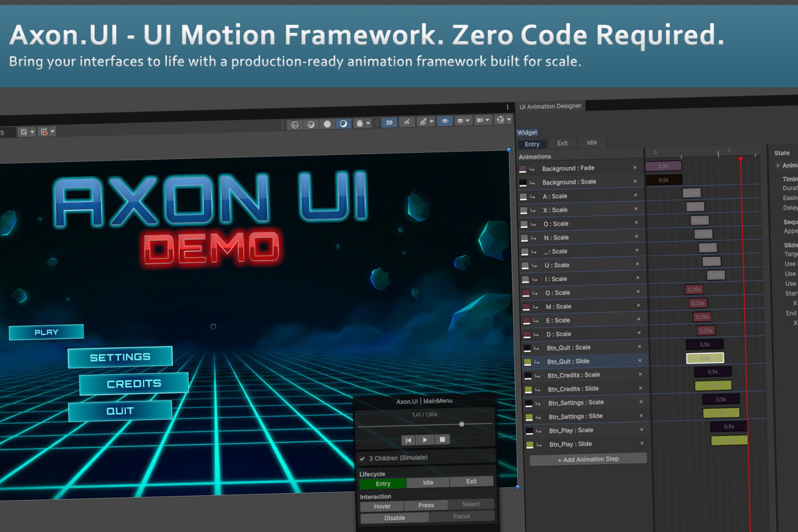Screen dimensions: 798x532
Task: Click the scene camera icon
Action: tap(480, 120)
